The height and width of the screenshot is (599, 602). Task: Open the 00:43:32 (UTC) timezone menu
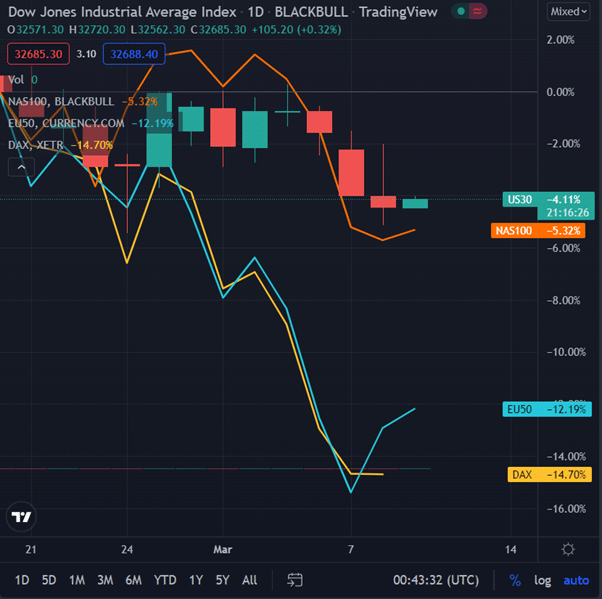[436, 580]
